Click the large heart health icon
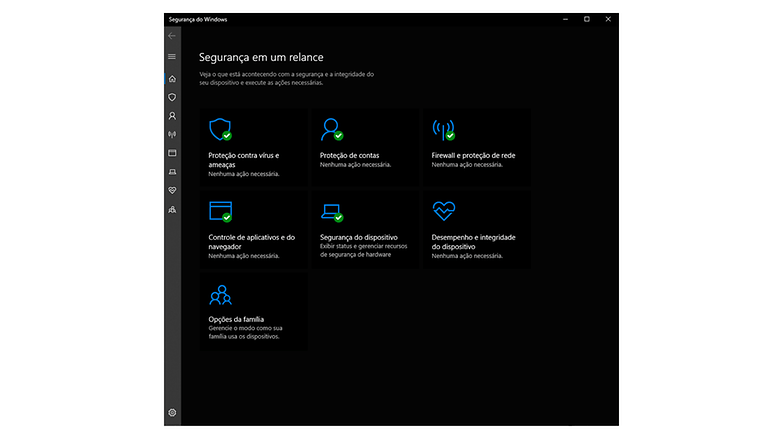 [x=444, y=211]
